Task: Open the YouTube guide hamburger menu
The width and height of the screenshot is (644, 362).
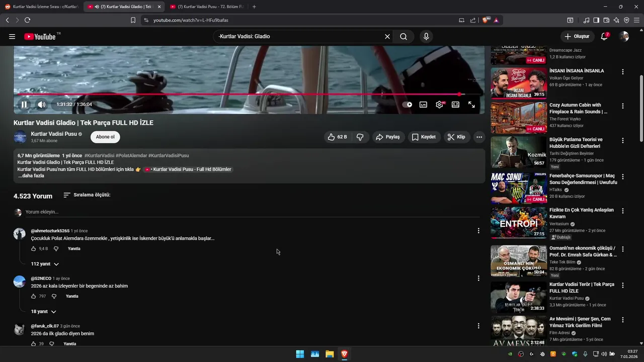Action: click(12, 36)
